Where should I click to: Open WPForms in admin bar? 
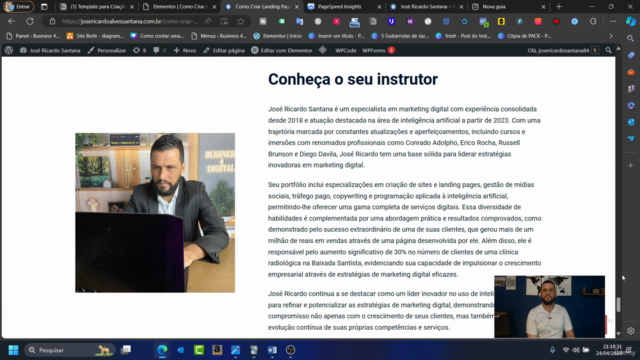pyautogui.click(x=378, y=50)
